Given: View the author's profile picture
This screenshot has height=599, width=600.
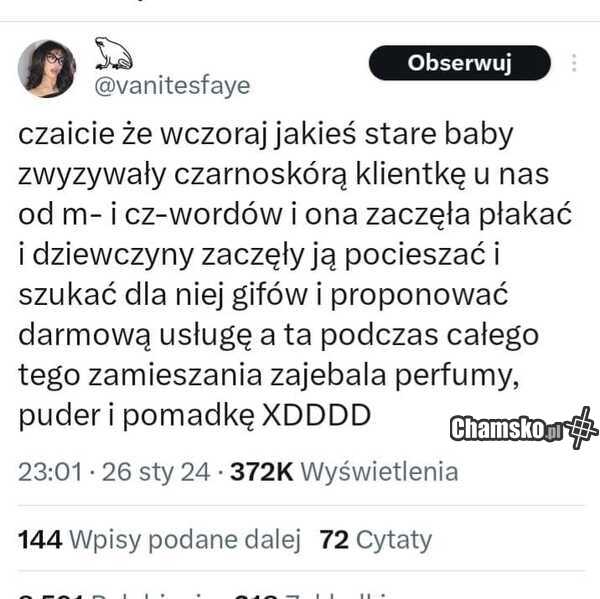Looking at the screenshot, I should (47, 68).
